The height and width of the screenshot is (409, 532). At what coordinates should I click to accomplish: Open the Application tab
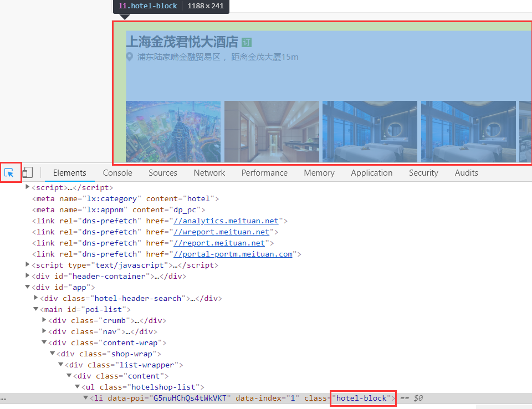point(371,173)
